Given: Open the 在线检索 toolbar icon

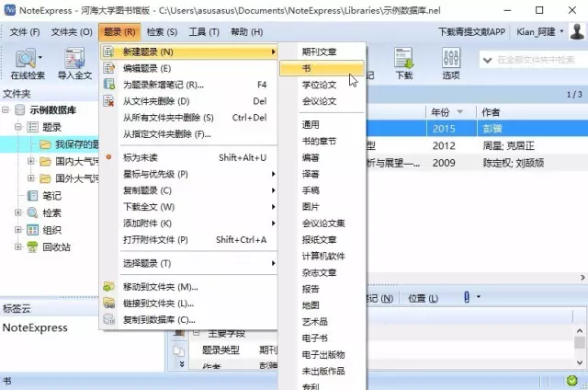Looking at the screenshot, I should click(25, 59).
